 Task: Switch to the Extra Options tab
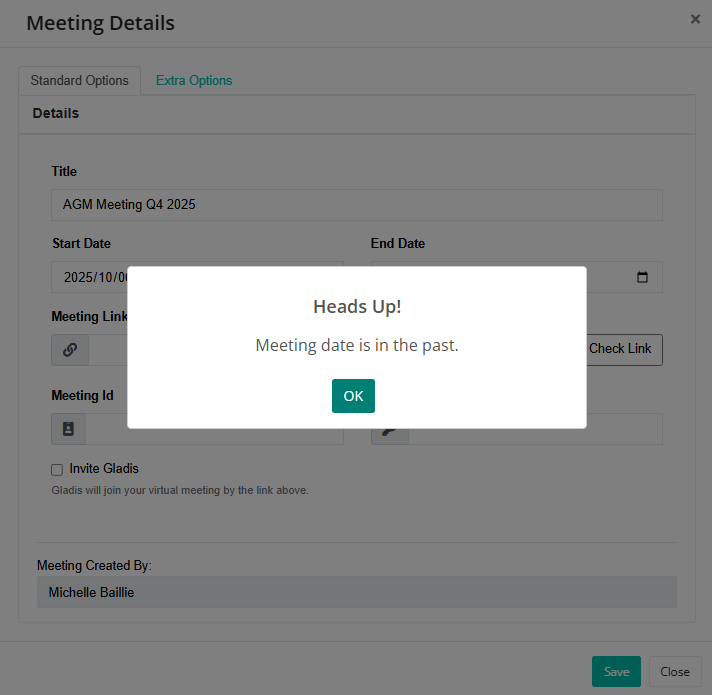194,80
